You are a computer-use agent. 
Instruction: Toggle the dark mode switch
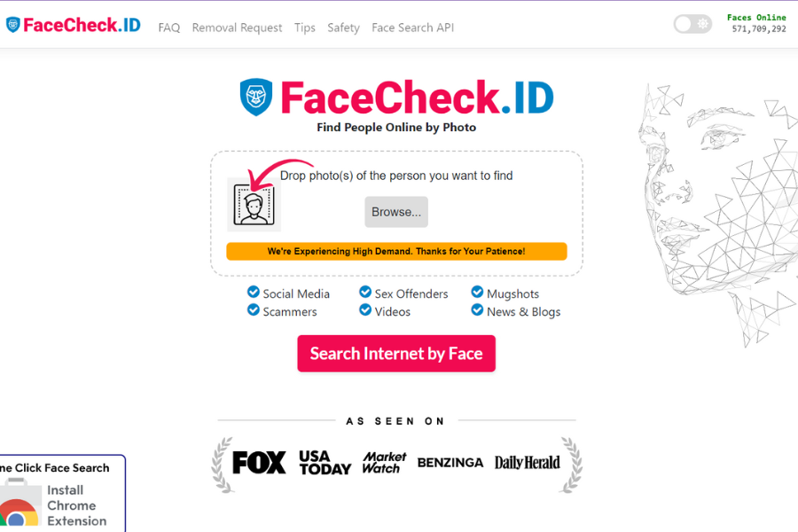click(692, 24)
